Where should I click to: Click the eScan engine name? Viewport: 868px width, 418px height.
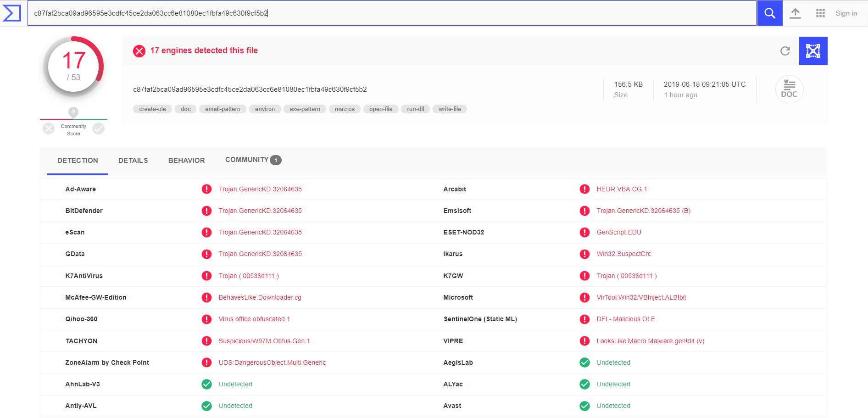tap(75, 232)
